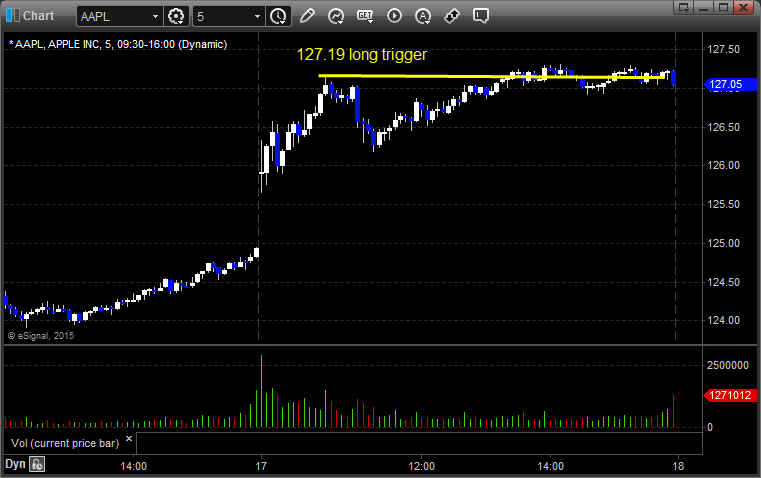Click the AAPL, APPLE INC chart title text
This screenshot has width=761, height=478.
pyautogui.click(x=118, y=44)
